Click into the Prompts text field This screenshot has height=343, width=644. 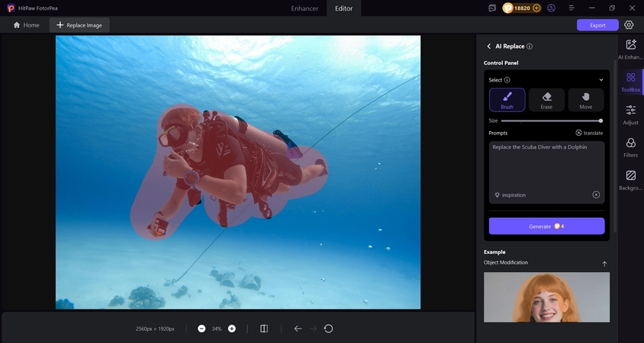pyautogui.click(x=546, y=166)
